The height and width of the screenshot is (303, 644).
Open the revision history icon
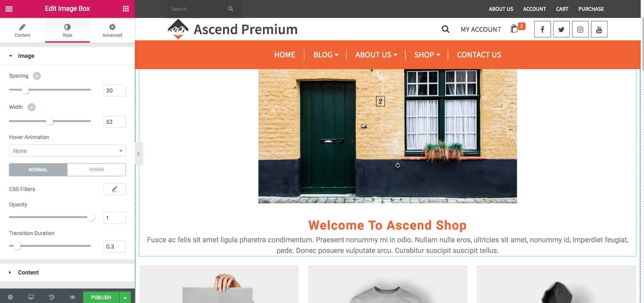click(x=52, y=297)
